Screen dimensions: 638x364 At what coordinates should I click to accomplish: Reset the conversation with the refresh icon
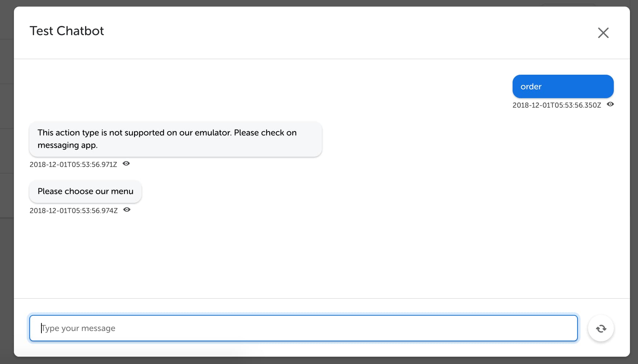601,328
